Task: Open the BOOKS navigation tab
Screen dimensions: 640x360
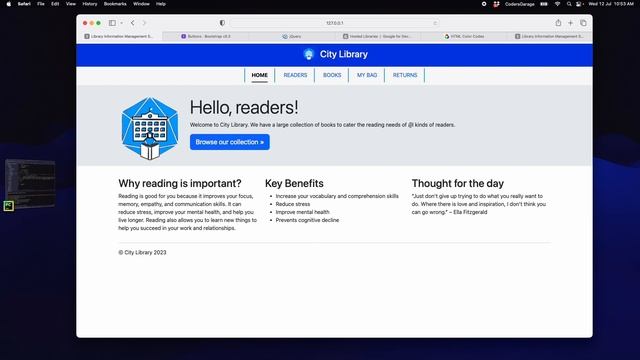Action: pyautogui.click(x=332, y=75)
